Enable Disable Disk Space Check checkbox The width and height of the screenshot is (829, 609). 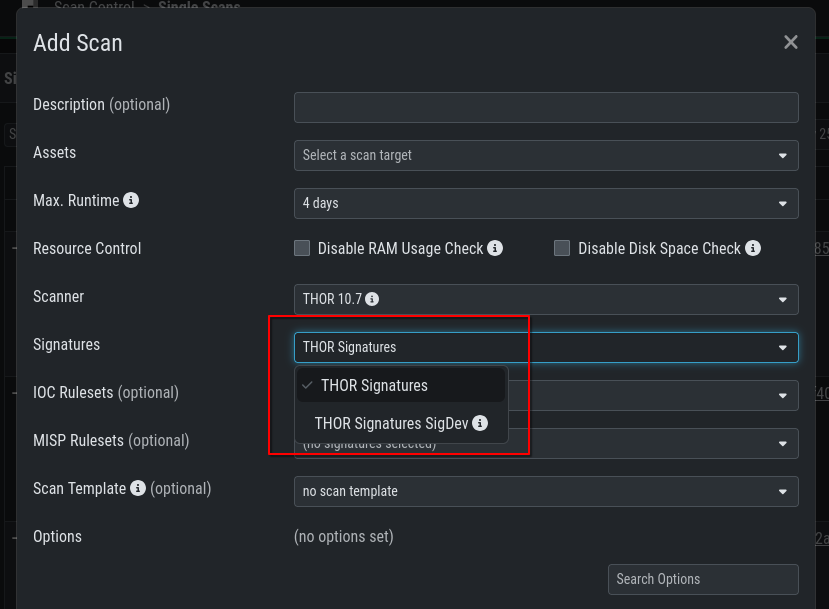[x=562, y=248]
